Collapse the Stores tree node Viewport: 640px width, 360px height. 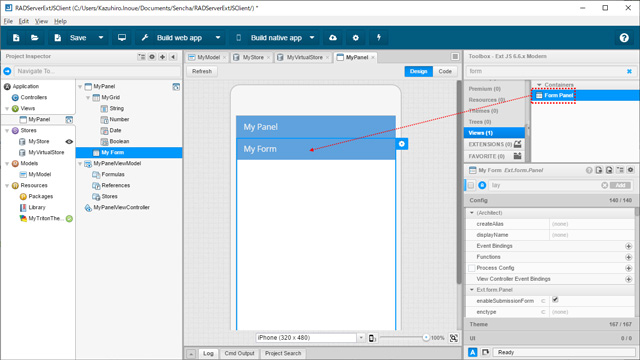click(x=7, y=131)
